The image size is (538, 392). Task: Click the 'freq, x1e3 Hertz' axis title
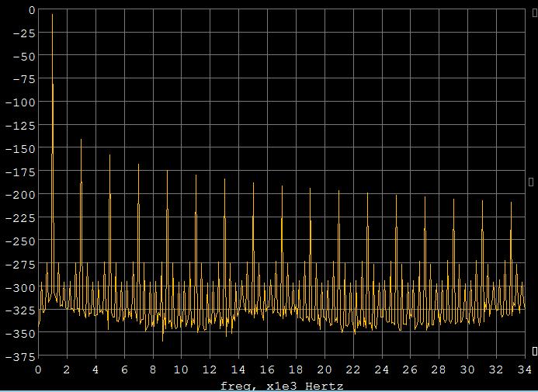(282, 386)
